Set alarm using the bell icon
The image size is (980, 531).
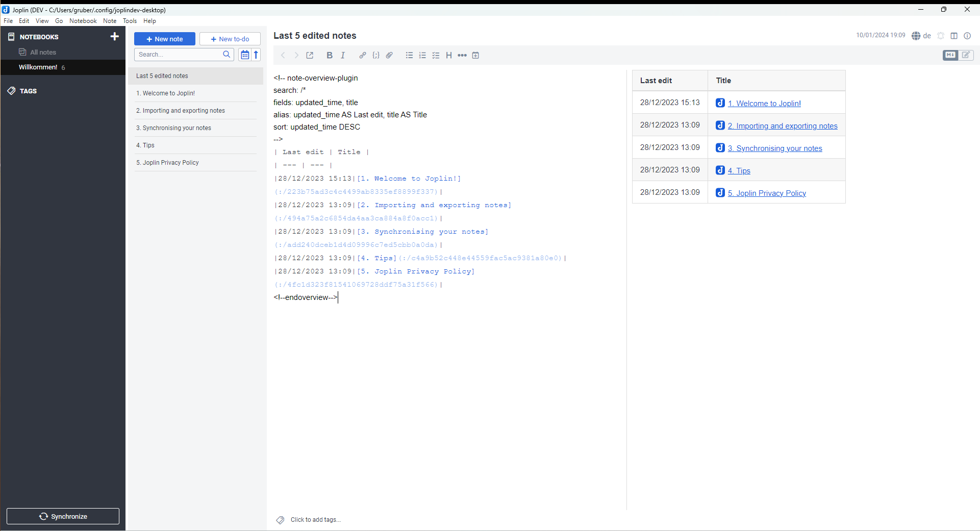(941, 36)
